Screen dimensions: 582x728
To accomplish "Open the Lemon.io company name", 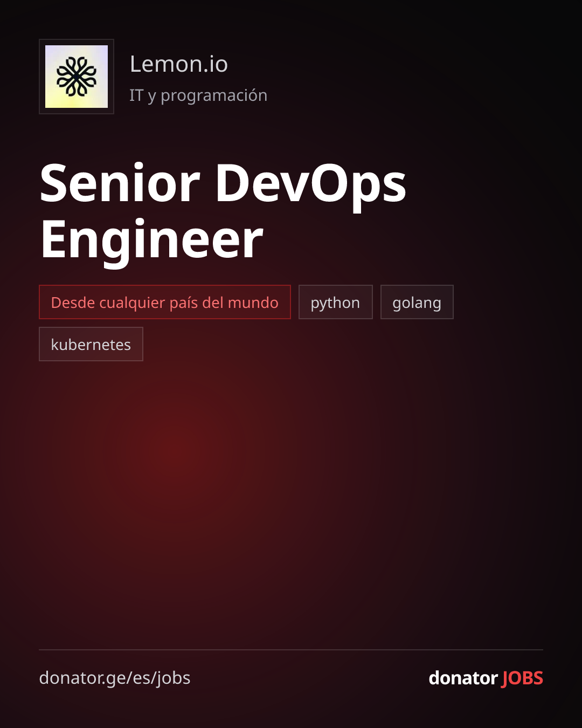I will tap(179, 64).
